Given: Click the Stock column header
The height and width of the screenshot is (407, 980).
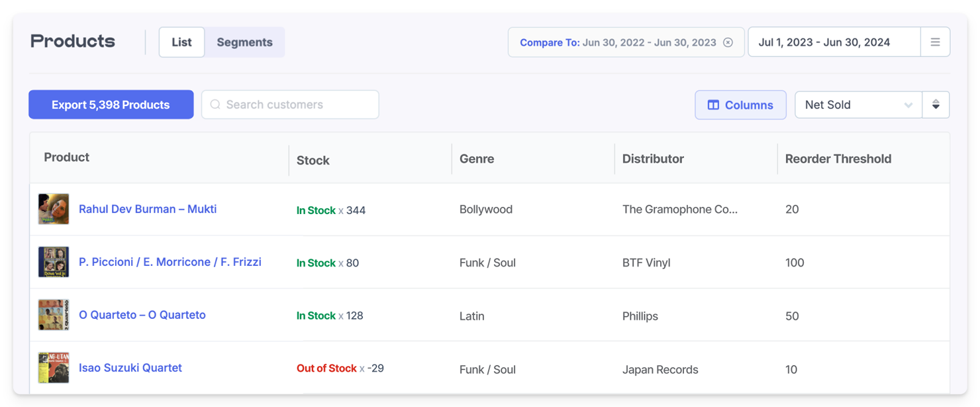Looking at the screenshot, I should (x=313, y=160).
